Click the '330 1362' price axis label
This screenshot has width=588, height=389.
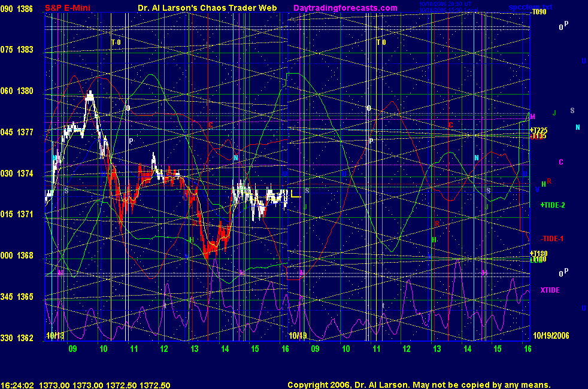coord(17,338)
